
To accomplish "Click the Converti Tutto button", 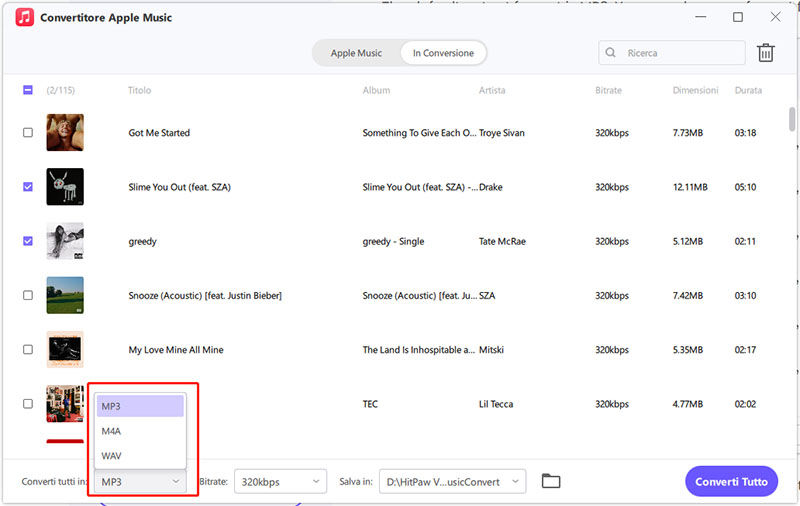I will [731, 481].
